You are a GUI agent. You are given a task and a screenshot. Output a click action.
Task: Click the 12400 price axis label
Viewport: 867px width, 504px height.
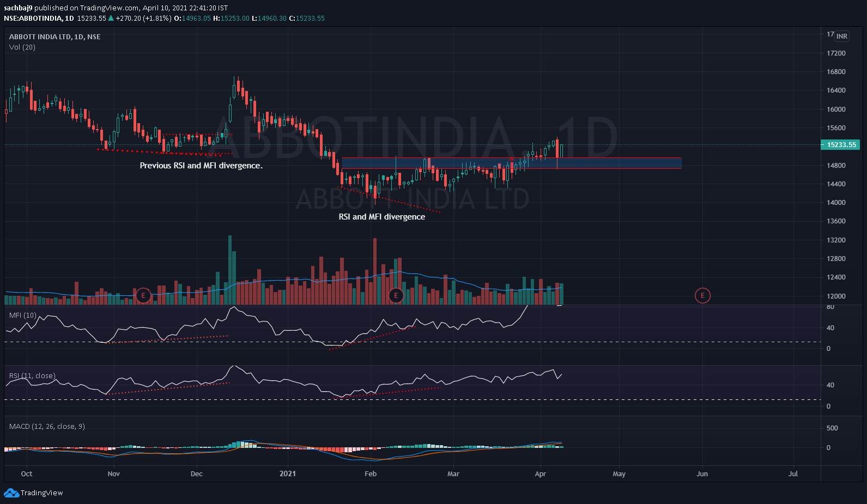836,277
